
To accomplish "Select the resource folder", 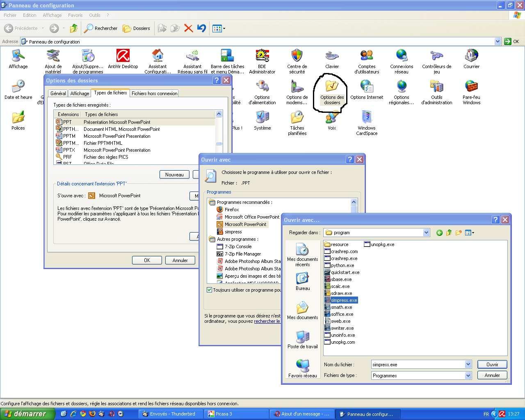I will 336,244.
